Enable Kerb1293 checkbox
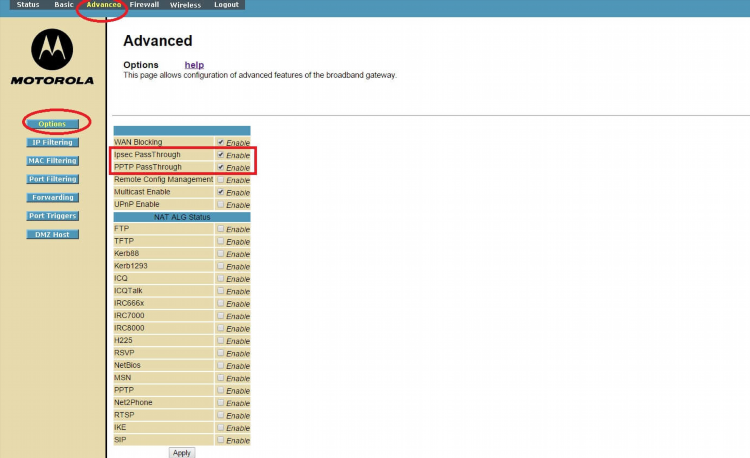Viewport: 750px width, 458px height. (x=221, y=266)
